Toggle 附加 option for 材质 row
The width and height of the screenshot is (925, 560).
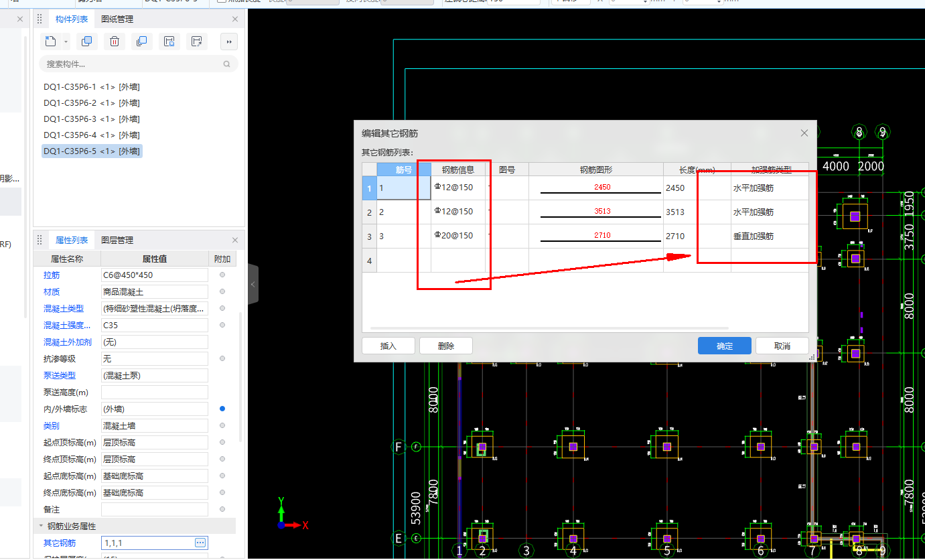(222, 291)
